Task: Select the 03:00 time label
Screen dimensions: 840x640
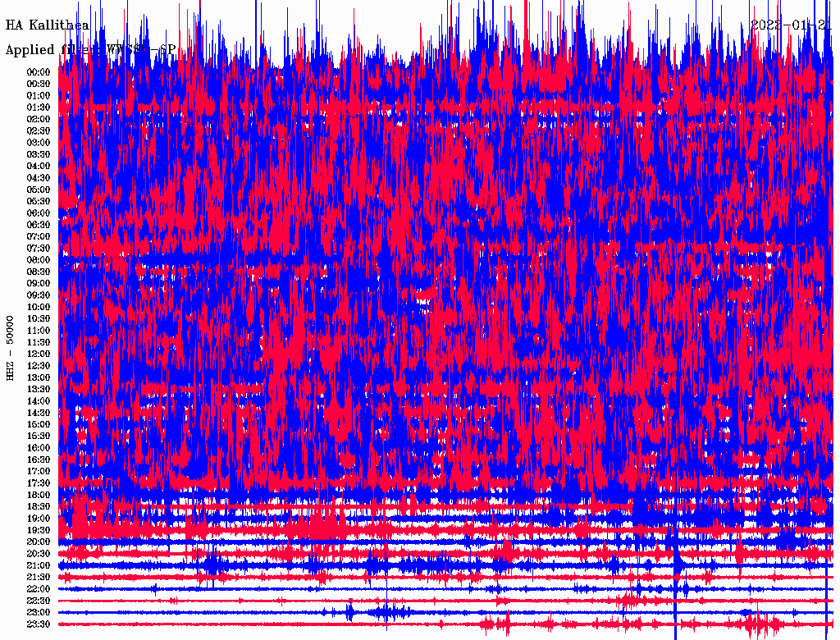Action: pyautogui.click(x=39, y=143)
